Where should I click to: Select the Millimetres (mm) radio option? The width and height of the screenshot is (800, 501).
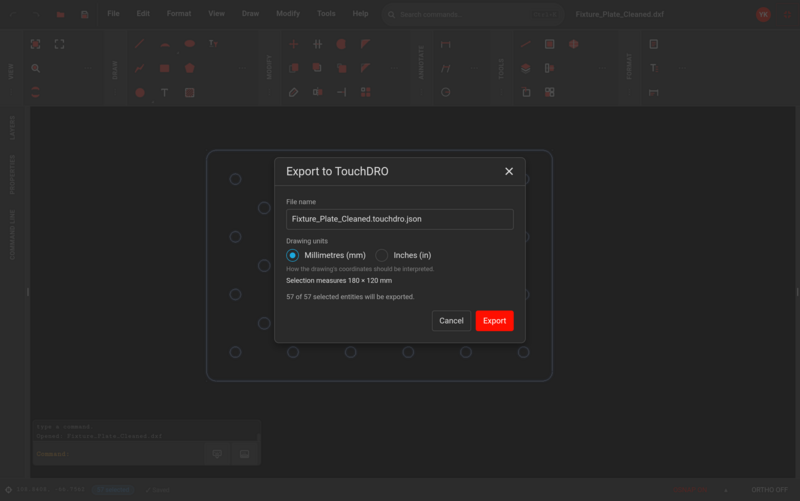coord(292,255)
